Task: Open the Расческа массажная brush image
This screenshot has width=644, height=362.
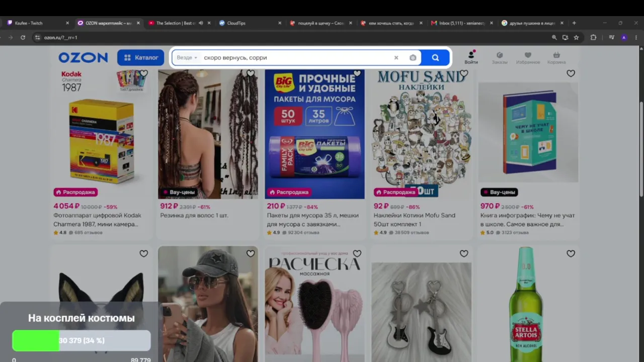Action: point(314,304)
